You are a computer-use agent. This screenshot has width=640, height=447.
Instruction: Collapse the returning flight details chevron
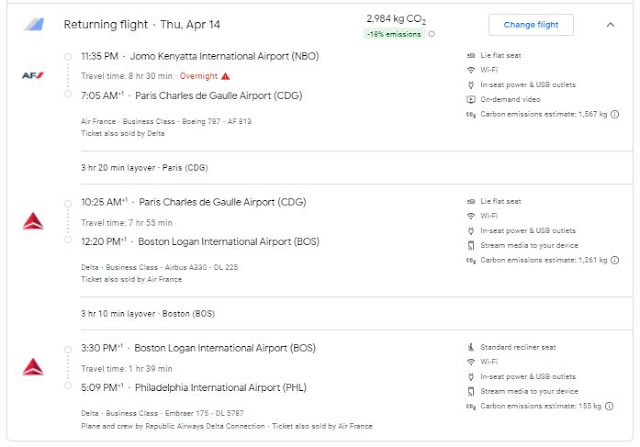610,24
